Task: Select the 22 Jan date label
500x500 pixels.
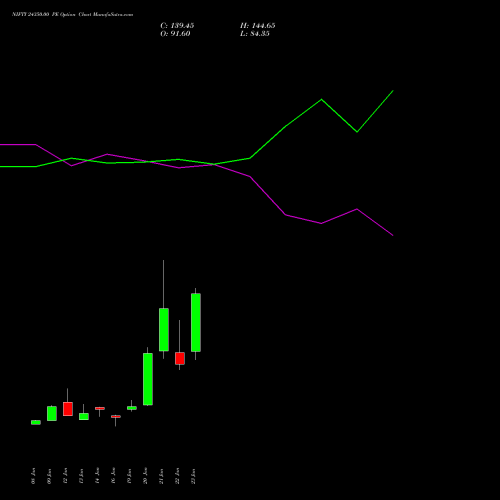Action: click(177, 476)
